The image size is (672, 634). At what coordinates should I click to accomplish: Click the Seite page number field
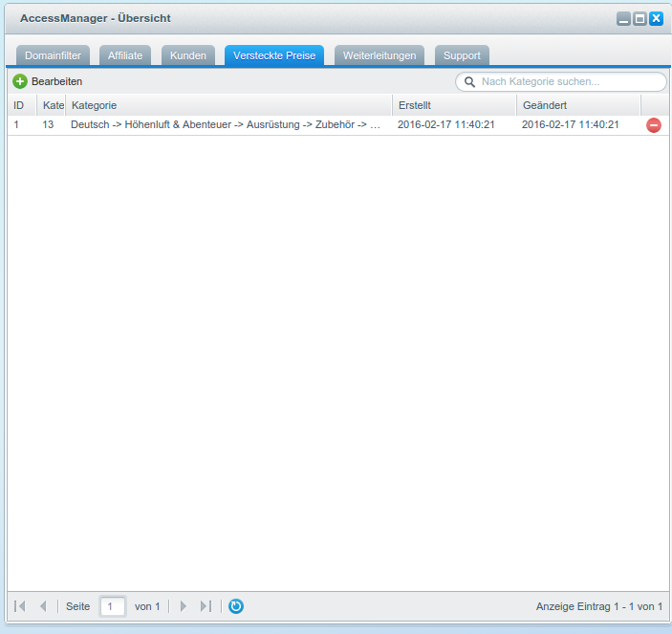pos(112,606)
